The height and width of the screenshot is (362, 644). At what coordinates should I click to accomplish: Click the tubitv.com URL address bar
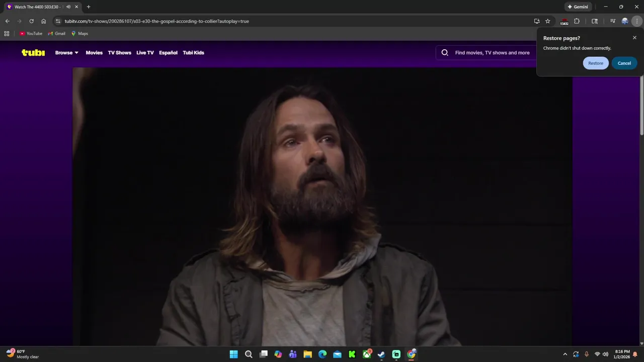[x=157, y=21]
